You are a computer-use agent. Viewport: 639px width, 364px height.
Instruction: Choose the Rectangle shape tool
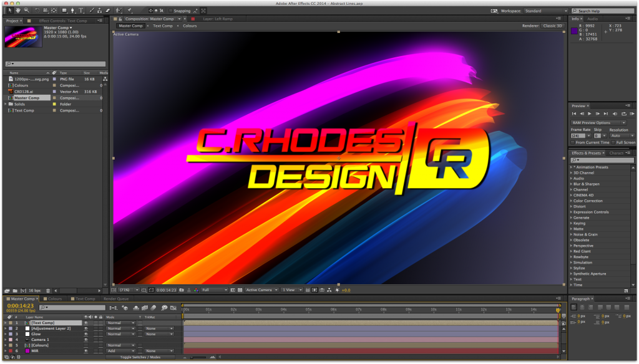[x=63, y=11]
